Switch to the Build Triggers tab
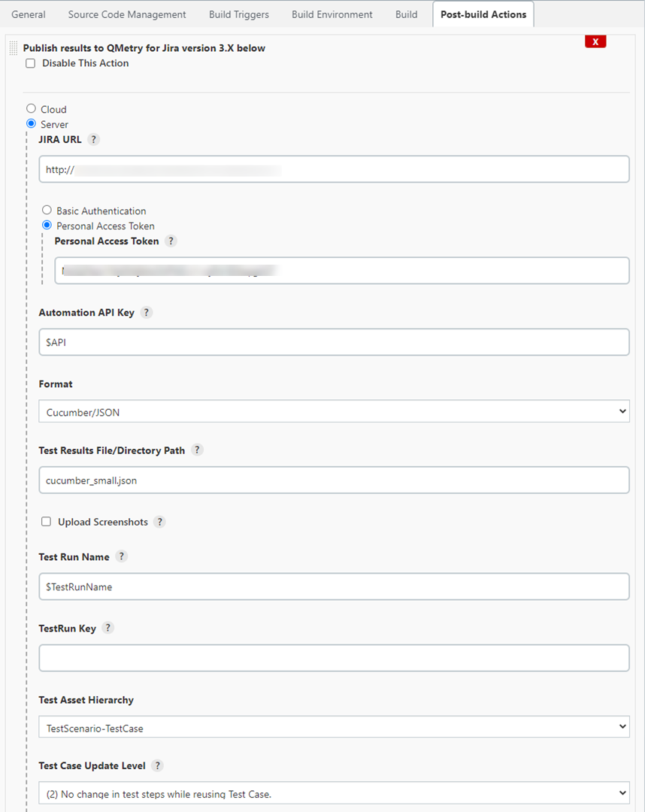 point(238,14)
